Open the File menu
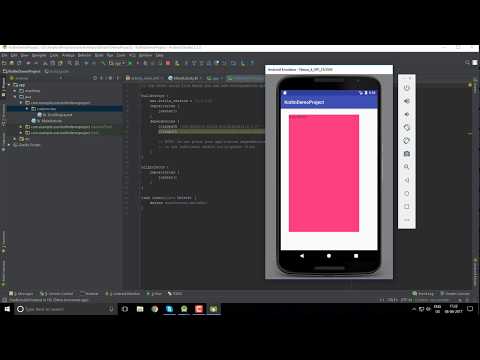Viewport: 480px width, 360px height. 4,55
